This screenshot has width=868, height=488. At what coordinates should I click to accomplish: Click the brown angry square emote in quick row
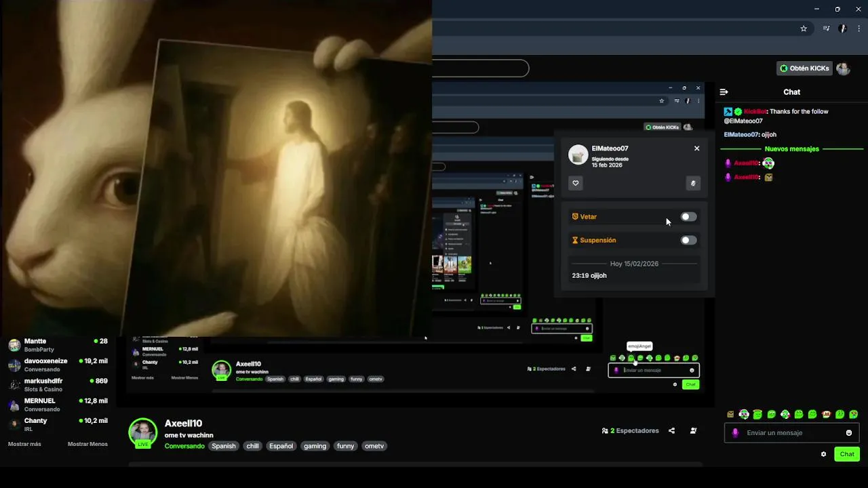pyautogui.click(x=730, y=414)
